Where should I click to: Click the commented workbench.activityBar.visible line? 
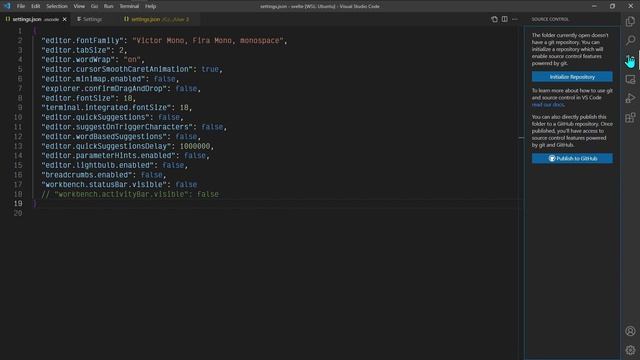[x=130, y=194]
